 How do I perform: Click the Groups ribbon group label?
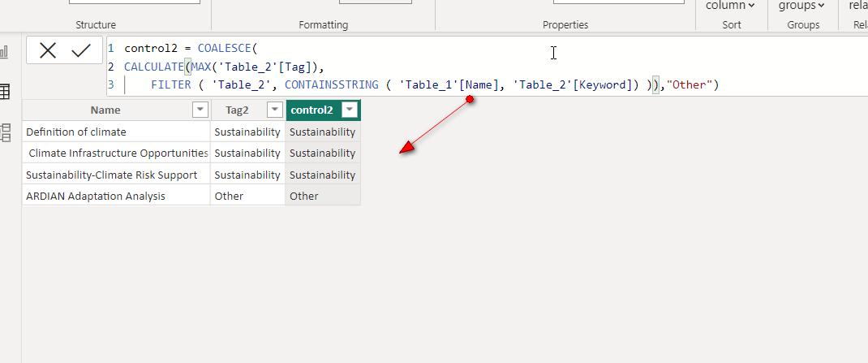coord(803,25)
